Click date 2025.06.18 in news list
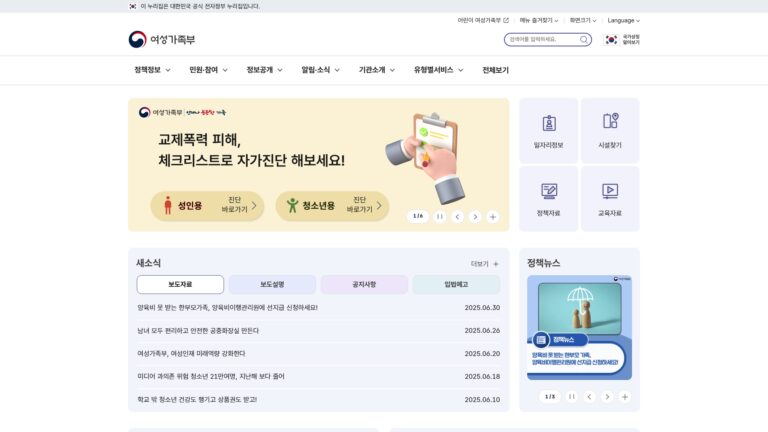The height and width of the screenshot is (432, 768). point(482,376)
